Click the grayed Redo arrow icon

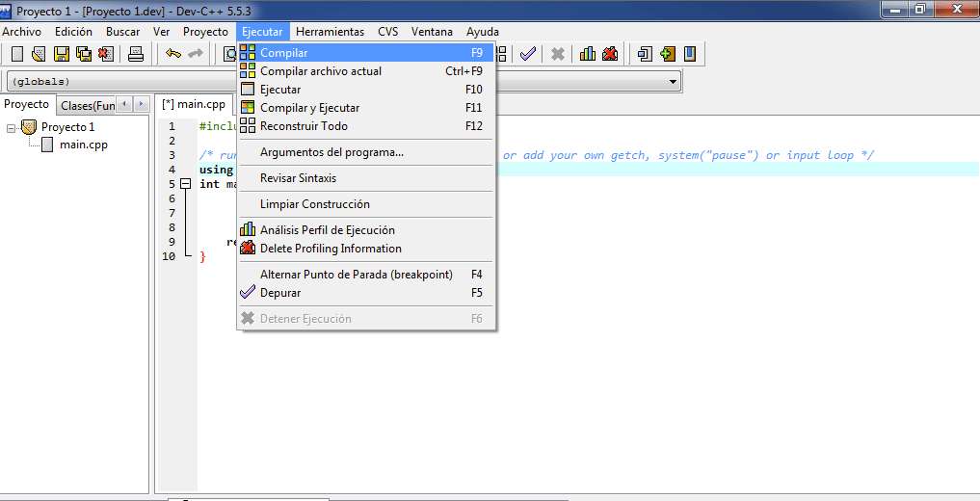tap(196, 54)
